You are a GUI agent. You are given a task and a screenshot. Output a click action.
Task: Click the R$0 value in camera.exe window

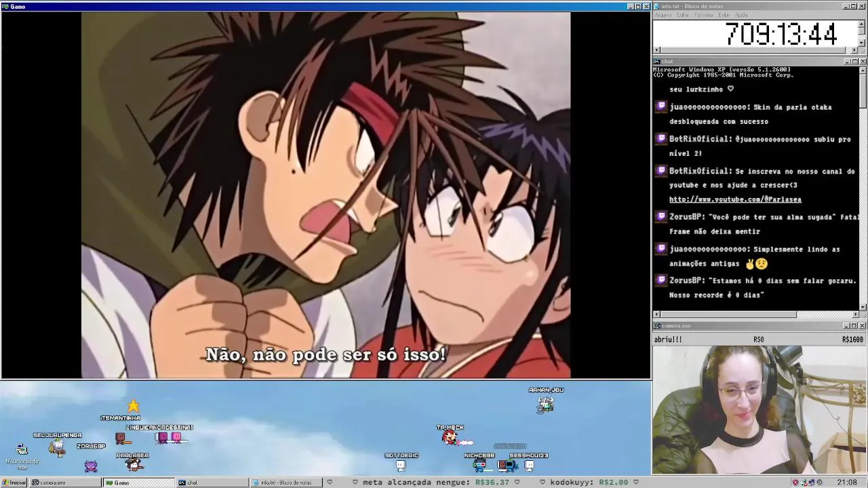[758, 340]
